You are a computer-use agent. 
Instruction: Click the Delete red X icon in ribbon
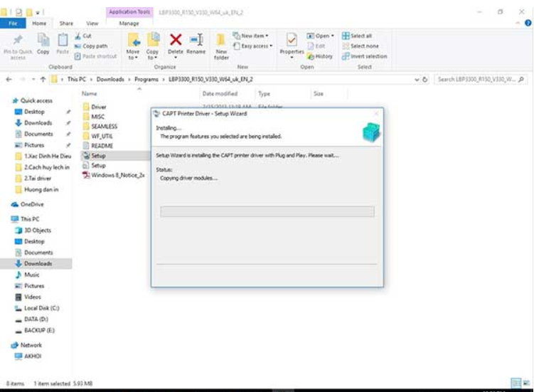[175, 41]
